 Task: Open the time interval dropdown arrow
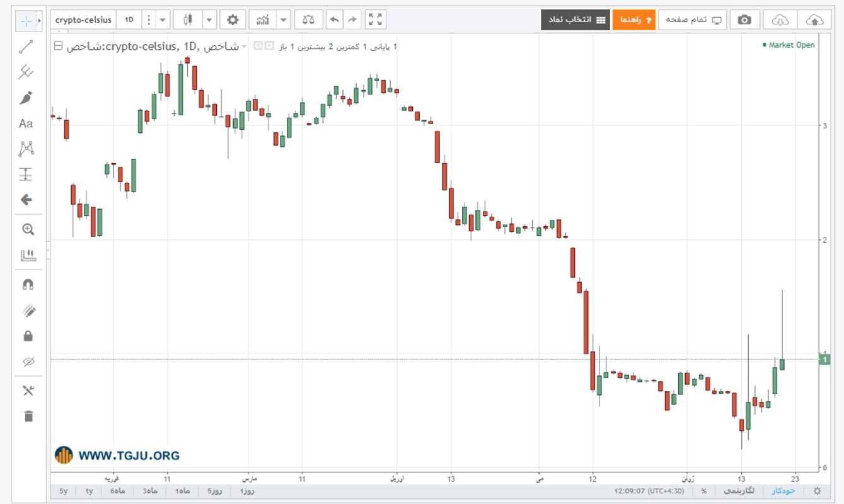pyautogui.click(x=163, y=20)
